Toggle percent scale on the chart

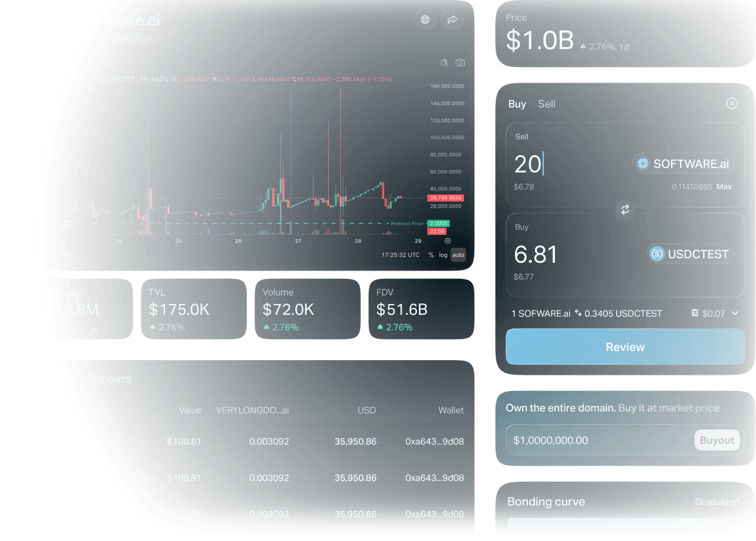tap(430, 254)
